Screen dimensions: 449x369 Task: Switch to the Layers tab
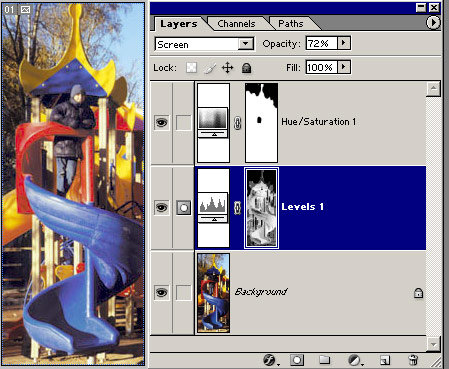[x=179, y=24]
